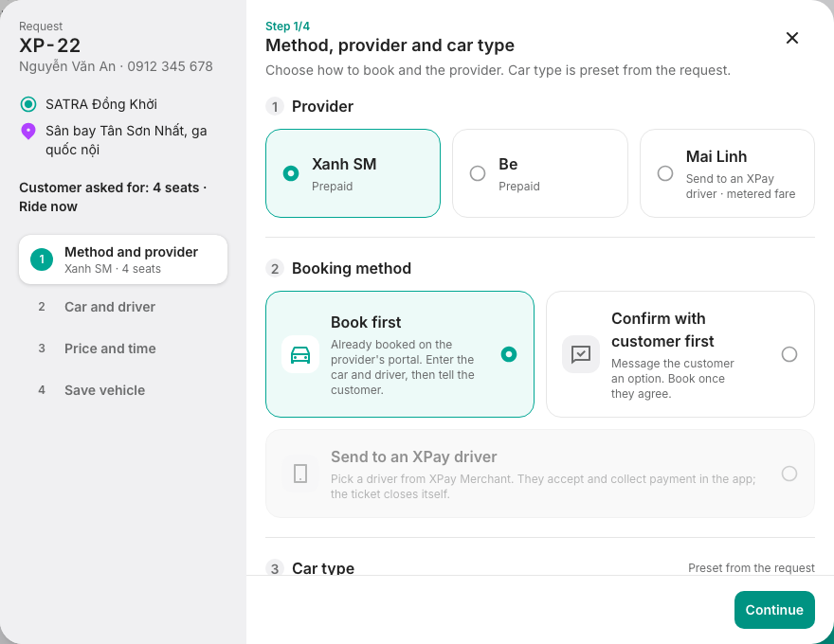Click the 'Choose how to book' instruction text

click(498, 70)
